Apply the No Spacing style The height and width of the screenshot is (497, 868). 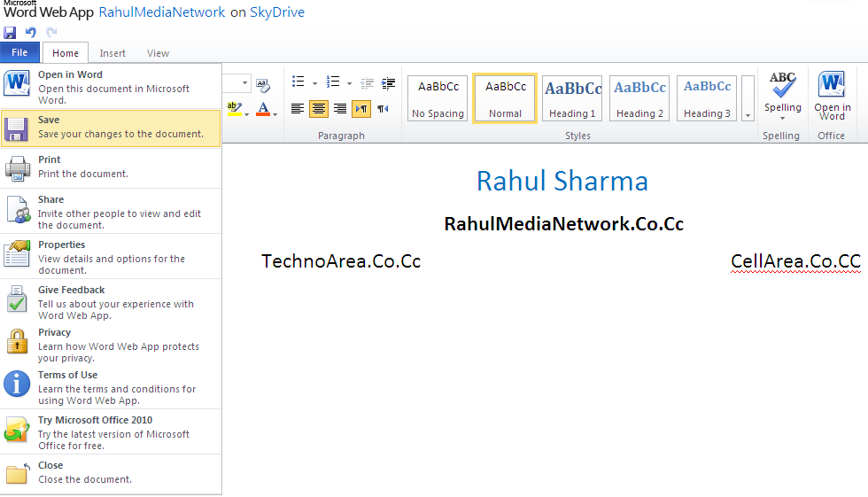(438, 98)
